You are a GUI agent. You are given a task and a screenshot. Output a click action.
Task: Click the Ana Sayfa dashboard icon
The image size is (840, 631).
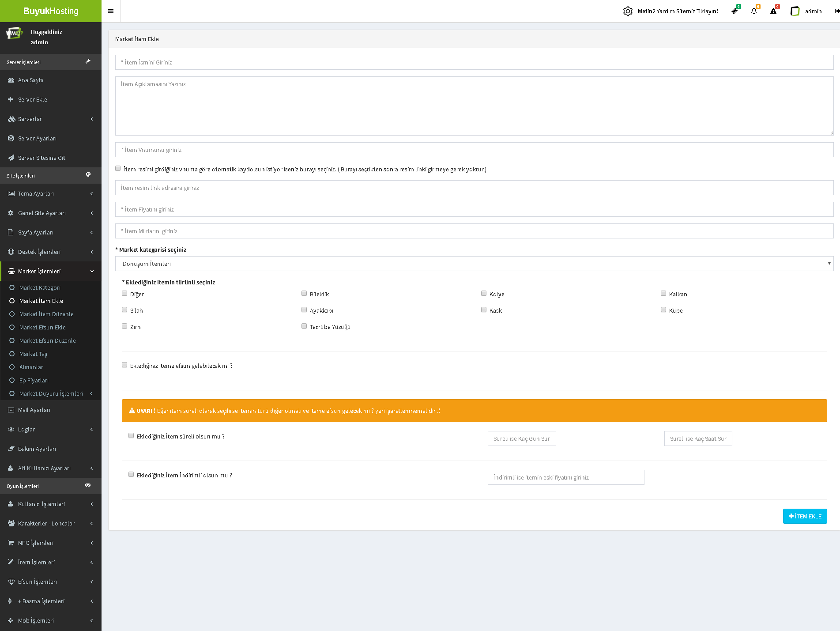click(11, 80)
